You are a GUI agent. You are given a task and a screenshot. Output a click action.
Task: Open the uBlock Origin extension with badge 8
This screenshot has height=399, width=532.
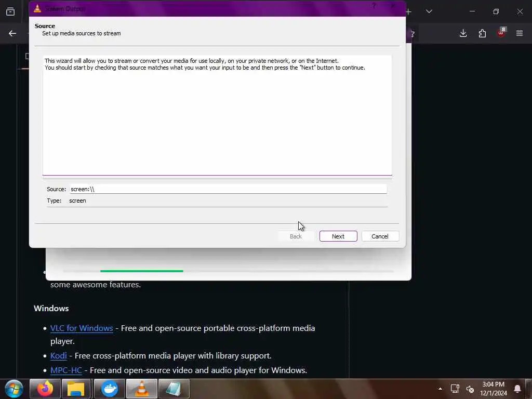click(501, 33)
